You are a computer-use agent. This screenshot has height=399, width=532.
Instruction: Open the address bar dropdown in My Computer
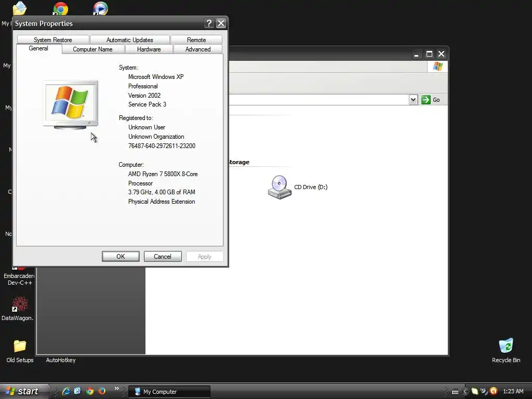point(413,100)
